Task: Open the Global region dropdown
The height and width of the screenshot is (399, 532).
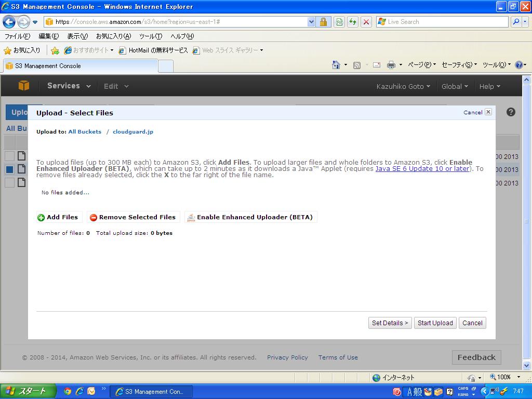Action: (455, 87)
